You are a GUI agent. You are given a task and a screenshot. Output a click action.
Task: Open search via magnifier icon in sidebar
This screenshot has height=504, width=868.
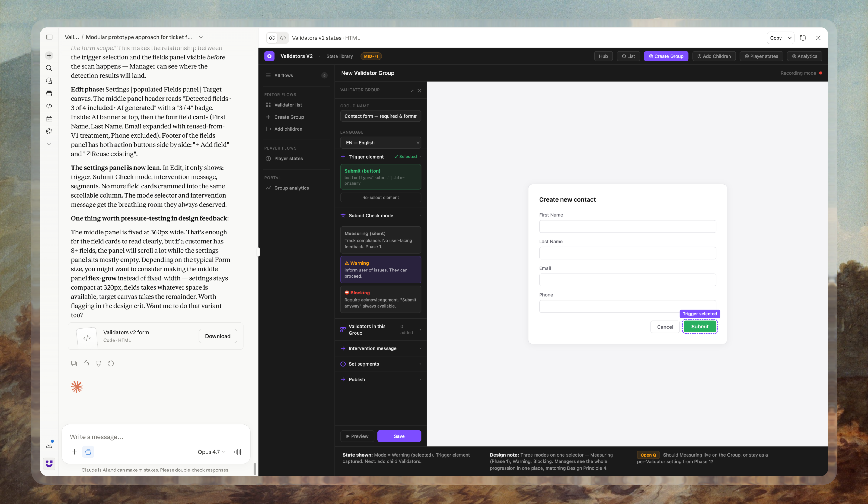(49, 68)
